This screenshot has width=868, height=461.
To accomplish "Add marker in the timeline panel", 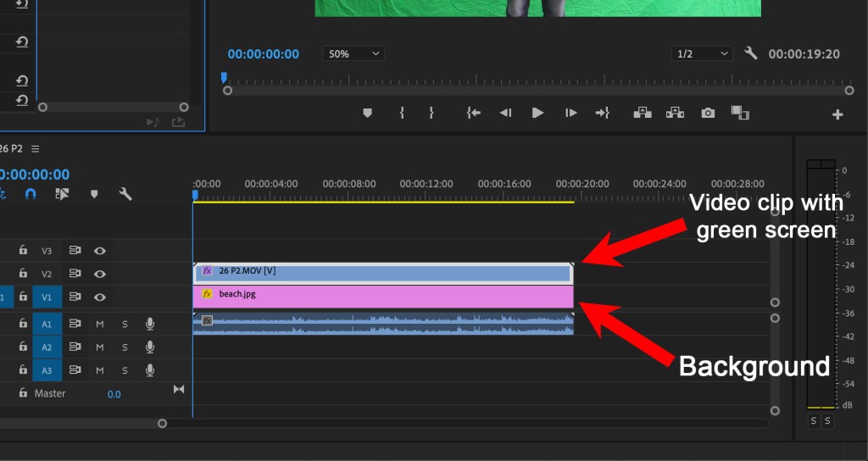I will (94, 194).
